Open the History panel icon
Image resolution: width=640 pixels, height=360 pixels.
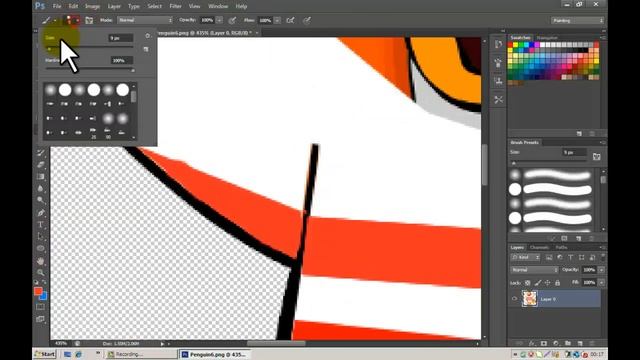click(x=498, y=44)
